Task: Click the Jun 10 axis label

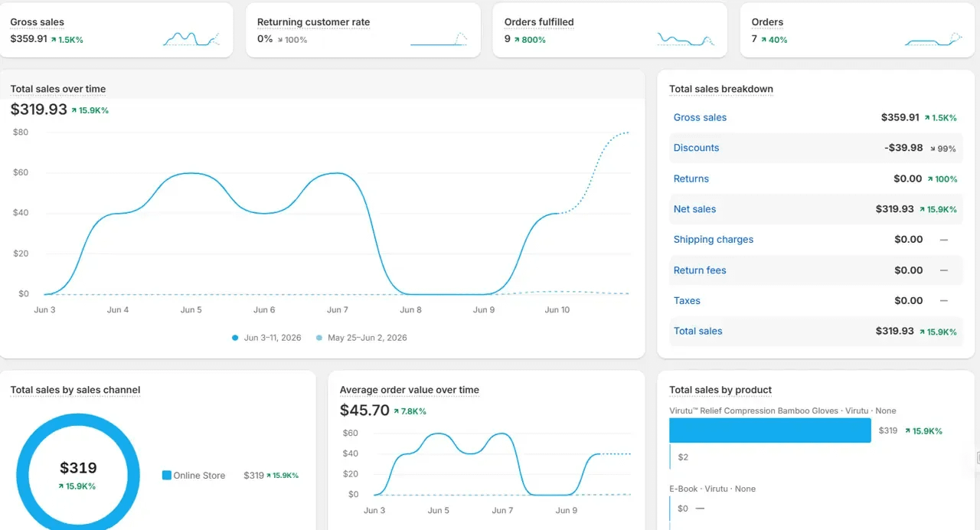Action: point(557,310)
